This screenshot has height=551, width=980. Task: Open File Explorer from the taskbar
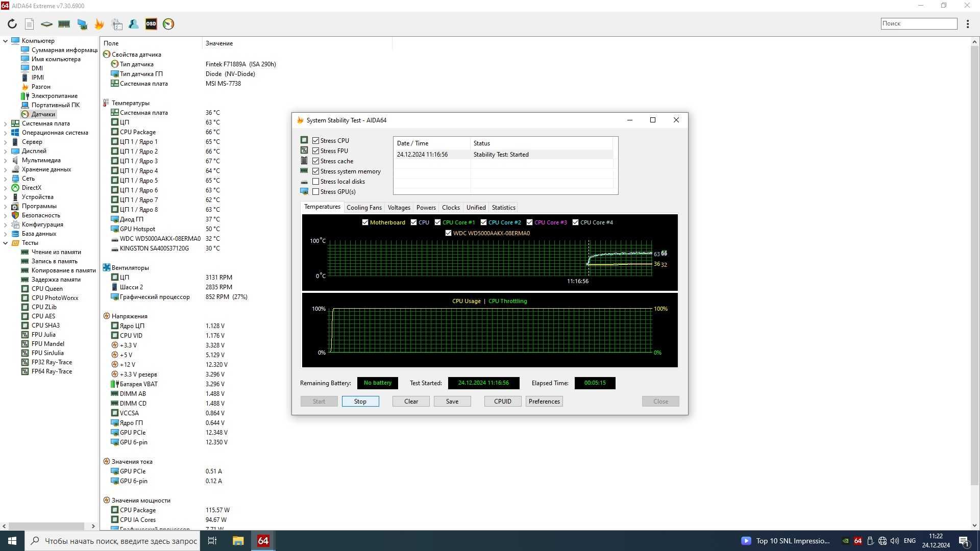click(x=238, y=541)
